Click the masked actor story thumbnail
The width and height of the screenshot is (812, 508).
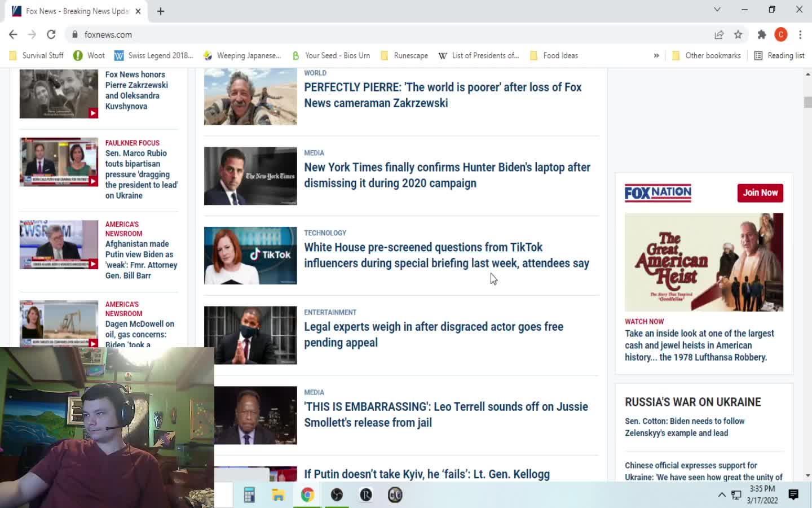point(250,335)
